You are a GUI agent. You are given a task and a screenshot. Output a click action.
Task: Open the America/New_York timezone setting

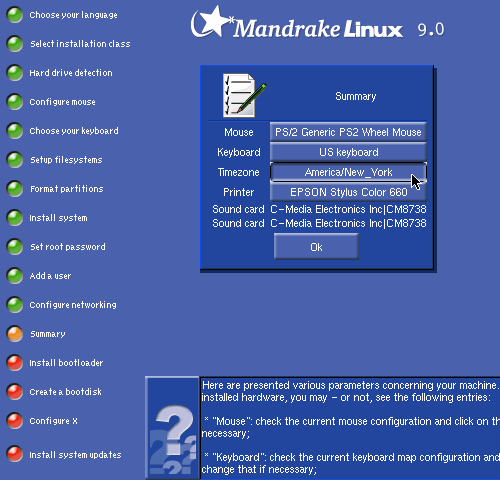(348, 172)
